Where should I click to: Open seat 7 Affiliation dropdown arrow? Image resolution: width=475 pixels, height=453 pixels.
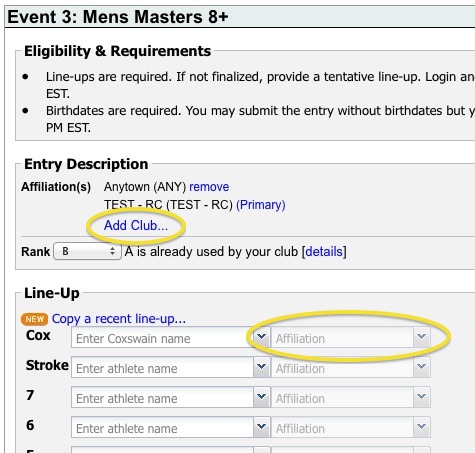coord(422,397)
